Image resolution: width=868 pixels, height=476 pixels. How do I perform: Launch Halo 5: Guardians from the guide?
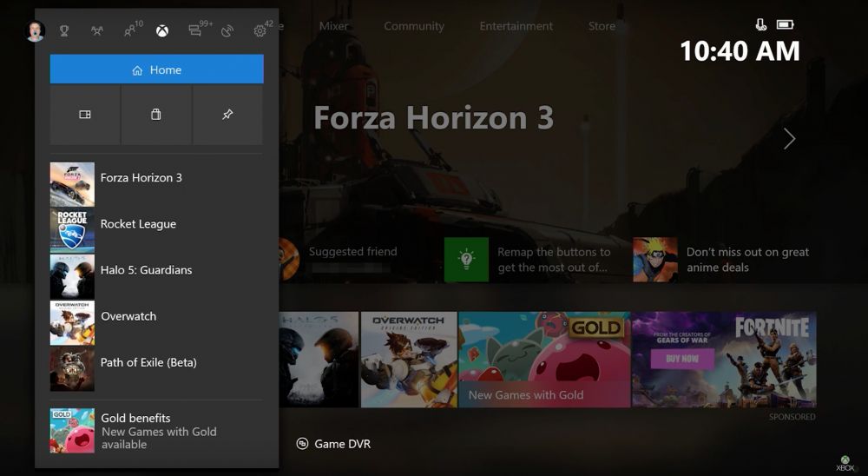[156, 276]
